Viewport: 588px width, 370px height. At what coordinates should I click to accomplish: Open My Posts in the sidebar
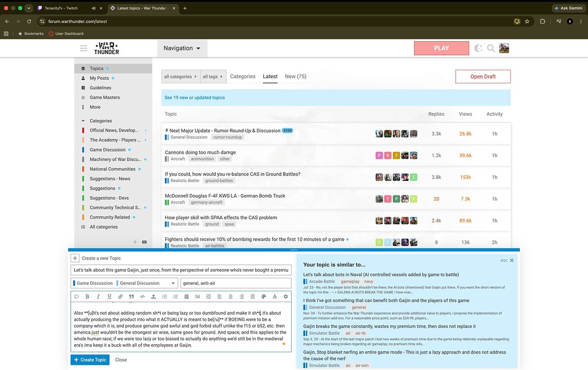click(x=99, y=78)
